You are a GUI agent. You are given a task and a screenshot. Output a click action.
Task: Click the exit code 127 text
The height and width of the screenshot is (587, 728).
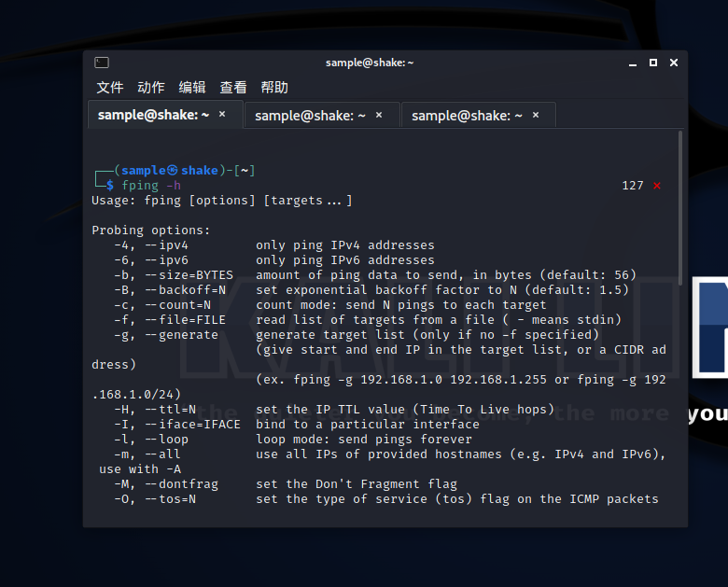pos(633,186)
